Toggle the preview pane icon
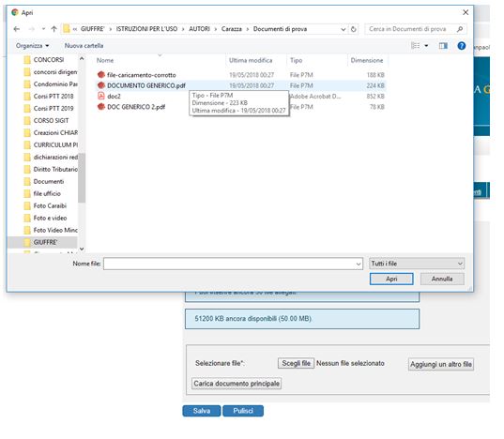Screen dimensions: 504x439 [x=443, y=46]
